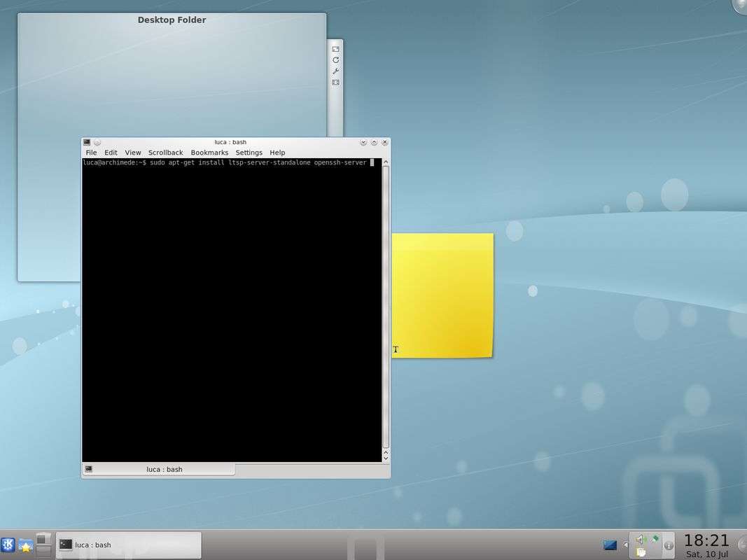Open the Scrollback menu
The image size is (747, 560).
click(x=165, y=153)
